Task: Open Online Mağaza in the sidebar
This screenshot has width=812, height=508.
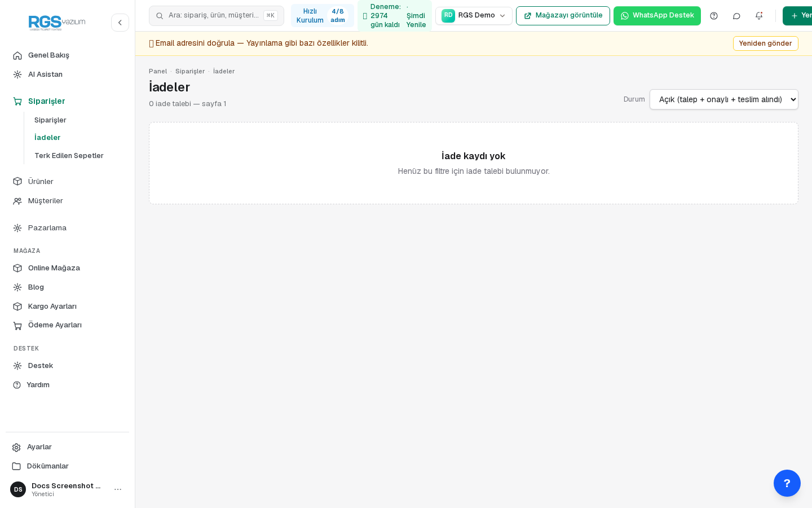Action: click(68, 268)
